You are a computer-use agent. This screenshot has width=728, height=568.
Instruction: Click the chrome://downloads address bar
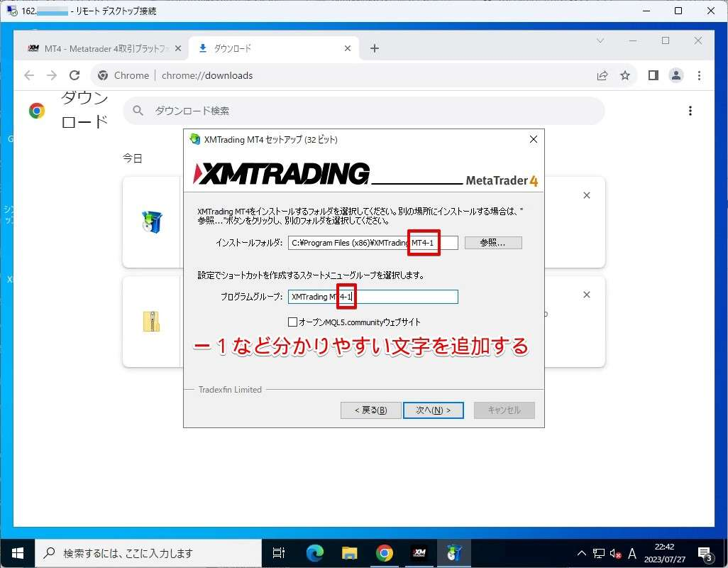click(362, 75)
